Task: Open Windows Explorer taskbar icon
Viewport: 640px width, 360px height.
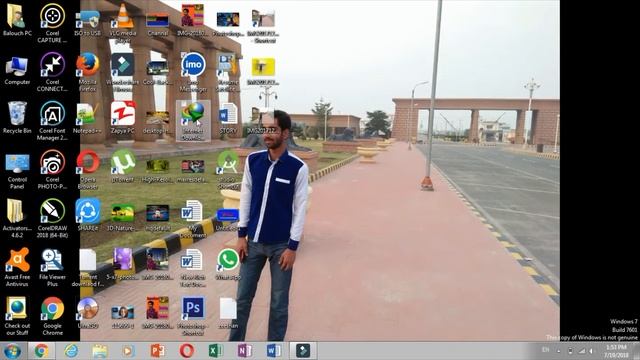Action: pos(99,351)
